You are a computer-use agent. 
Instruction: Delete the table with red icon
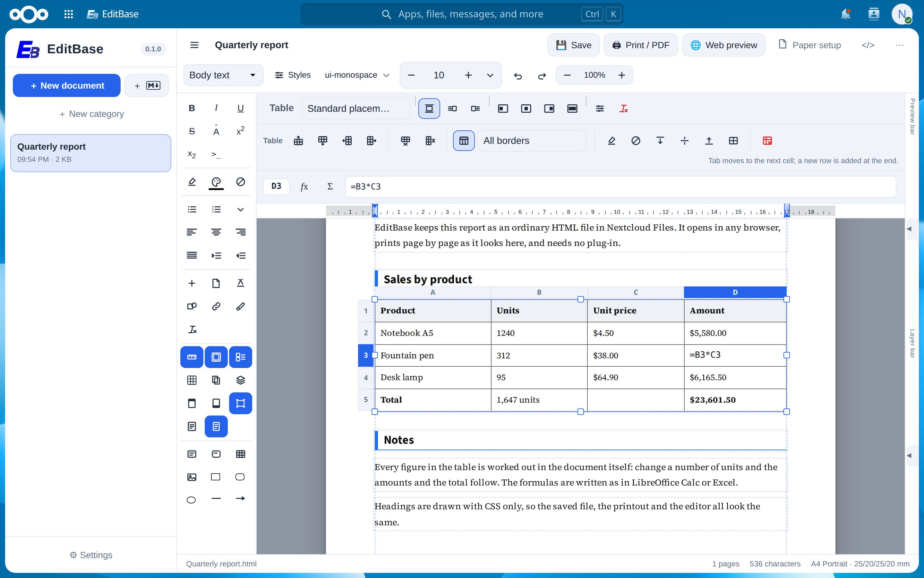click(767, 141)
